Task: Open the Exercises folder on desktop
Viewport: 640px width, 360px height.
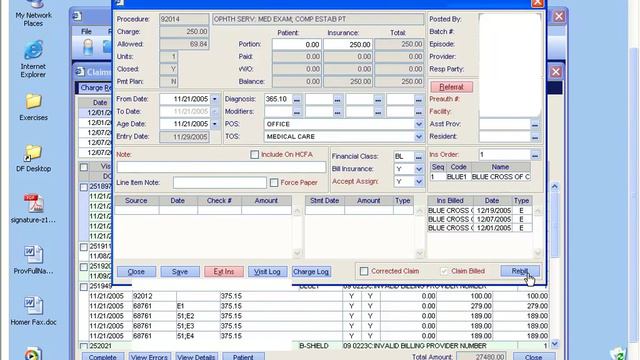Action: click(33, 107)
